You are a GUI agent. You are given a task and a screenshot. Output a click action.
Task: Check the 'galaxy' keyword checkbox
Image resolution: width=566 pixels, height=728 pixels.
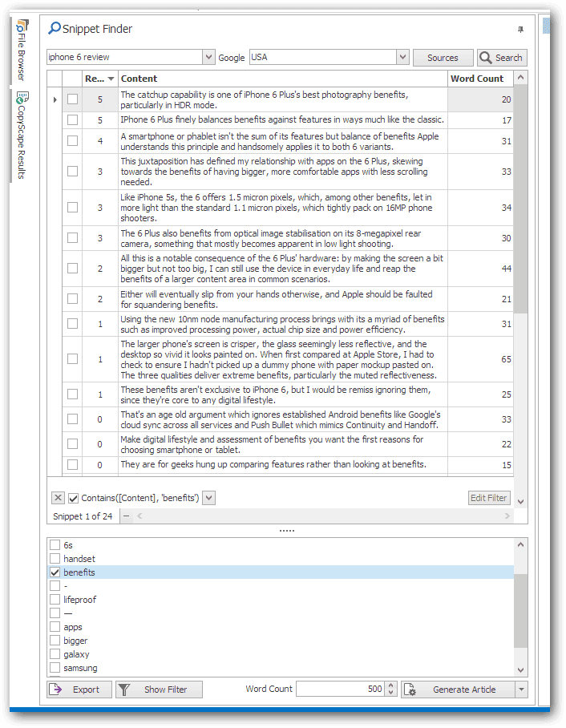55,654
